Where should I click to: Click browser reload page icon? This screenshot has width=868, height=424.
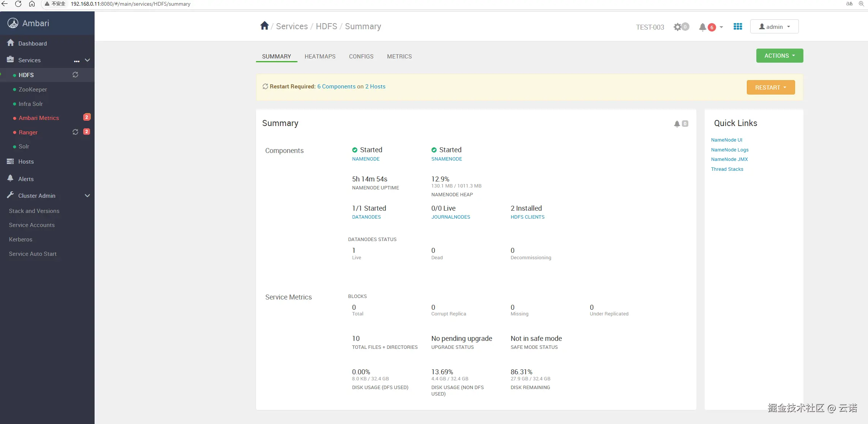point(18,4)
